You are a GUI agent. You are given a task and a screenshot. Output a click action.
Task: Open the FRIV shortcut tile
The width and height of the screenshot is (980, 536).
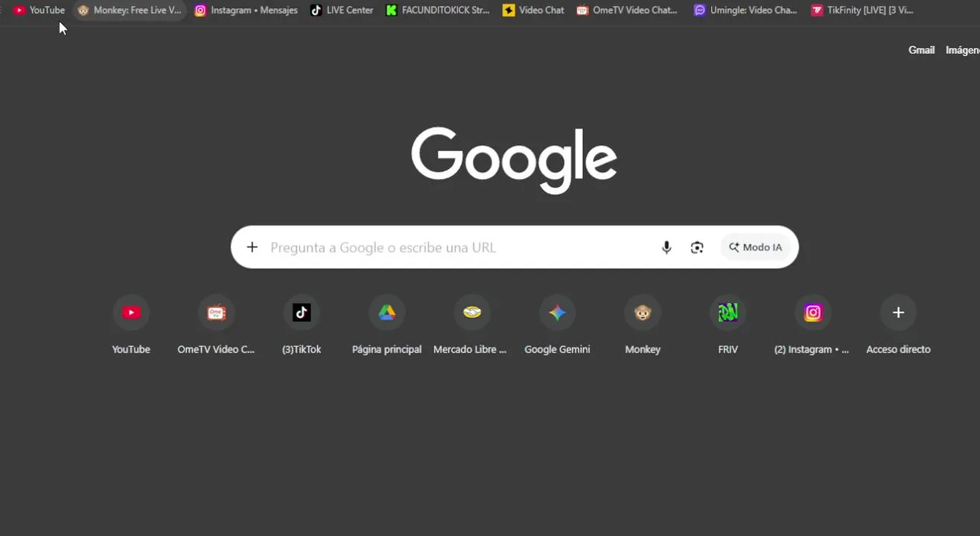[728, 325]
